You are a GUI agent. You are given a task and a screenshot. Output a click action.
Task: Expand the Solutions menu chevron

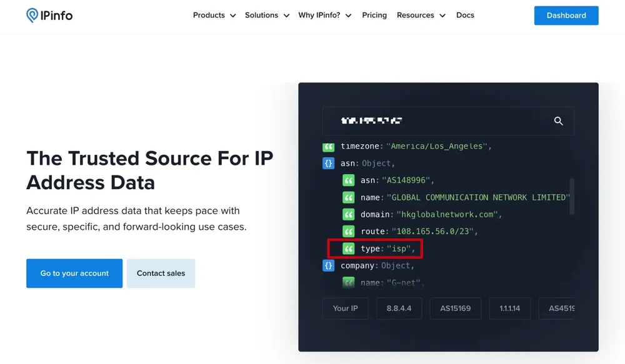286,16
